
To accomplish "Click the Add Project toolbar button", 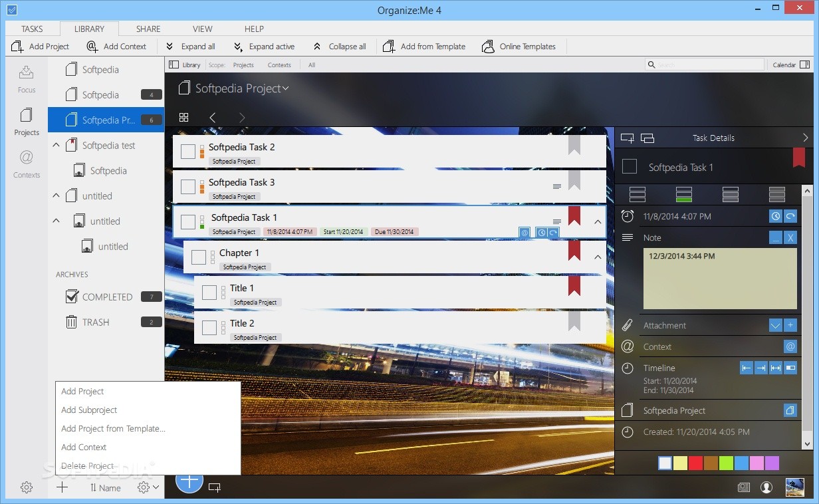I will (41, 47).
